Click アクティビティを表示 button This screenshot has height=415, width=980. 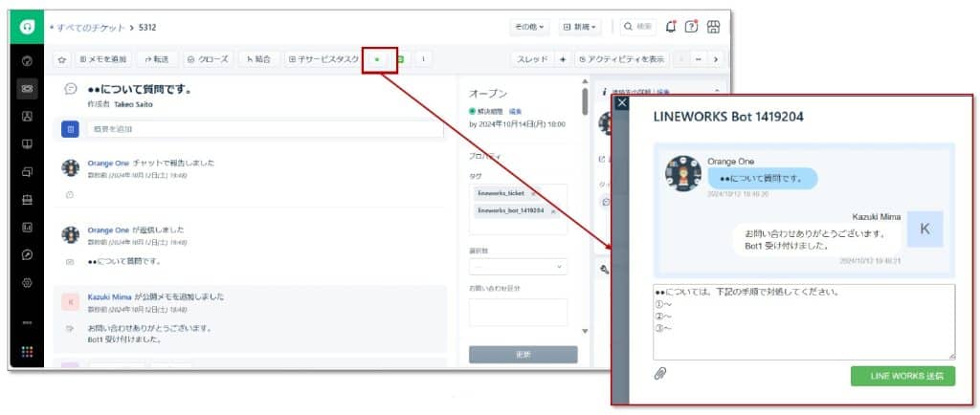pos(621,59)
